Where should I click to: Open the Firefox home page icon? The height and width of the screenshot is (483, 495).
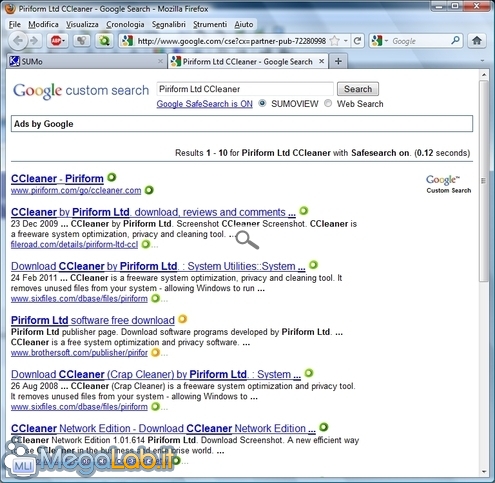pyautogui.click(x=477, y=41)
